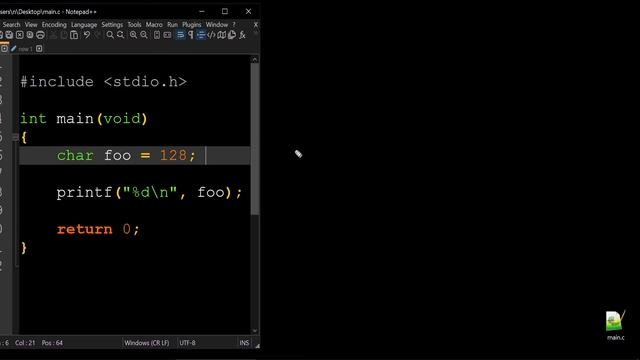Select the new 1 tab
The image size is (640, 360).
[x=25, y=49]
